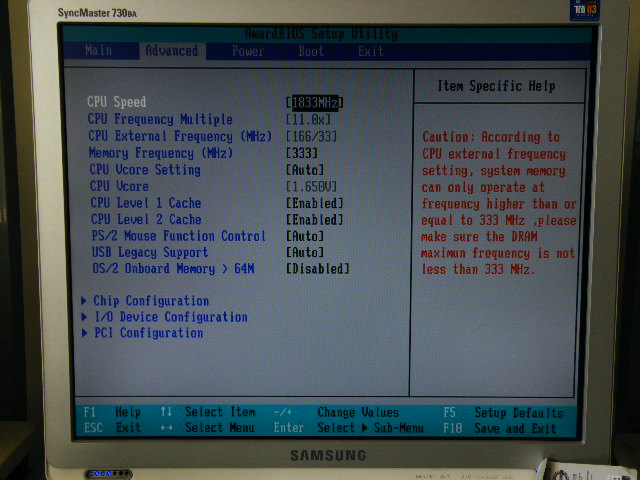Change PS/2 Mouse Function Control Auto value
Screen dimensions: 640x480
tap(305, 236)
